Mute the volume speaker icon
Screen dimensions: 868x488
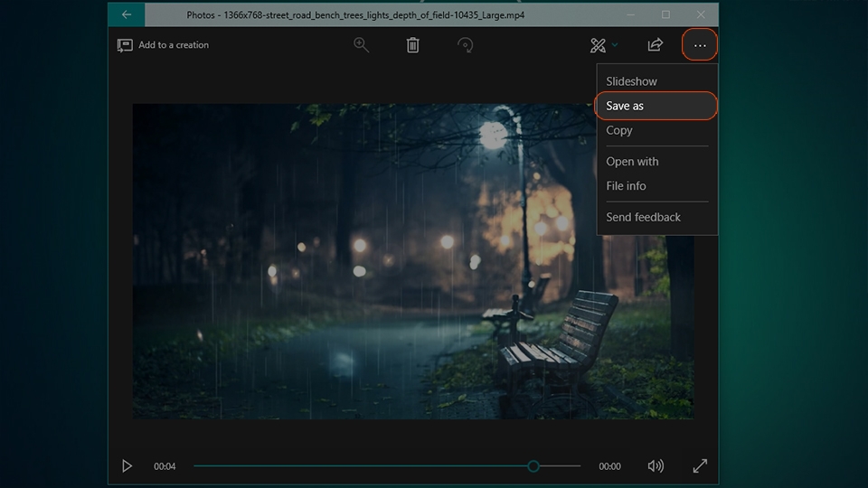(x=656, y=466)
